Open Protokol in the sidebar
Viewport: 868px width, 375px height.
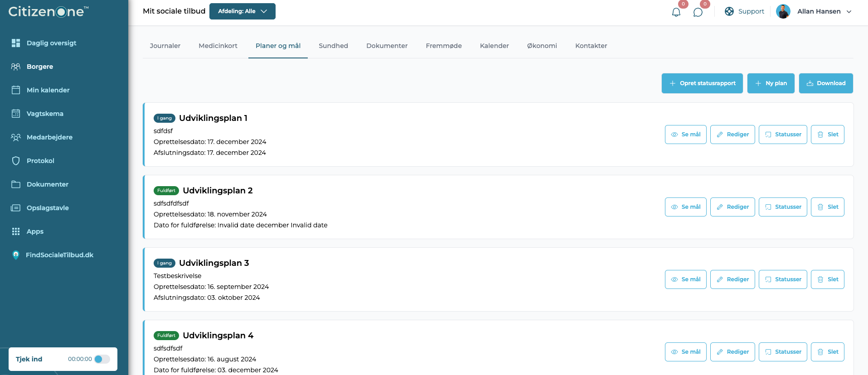pos(40,161)
